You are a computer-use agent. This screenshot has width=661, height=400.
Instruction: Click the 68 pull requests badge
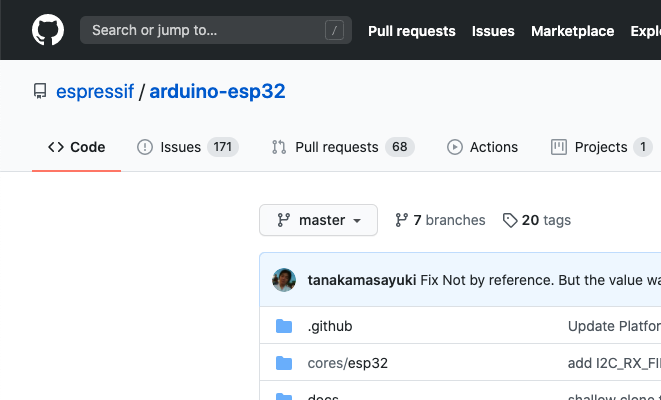click(x=400, y=147)
